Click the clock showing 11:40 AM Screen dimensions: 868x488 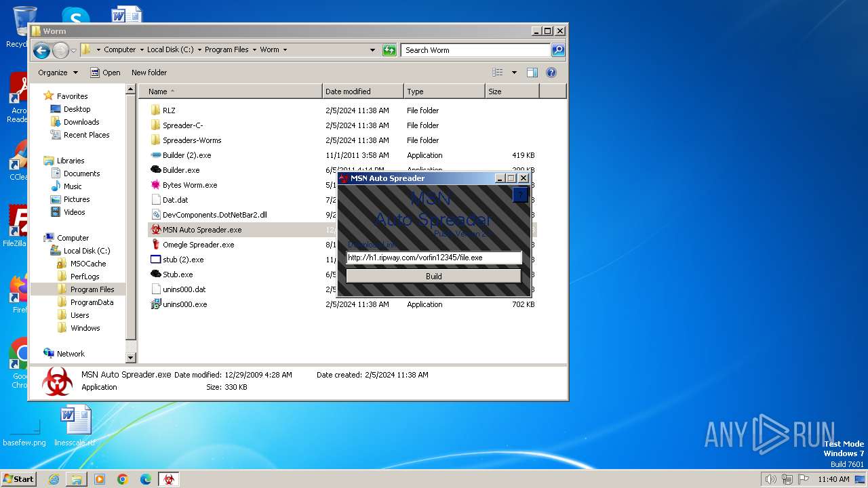click(833, 479)
